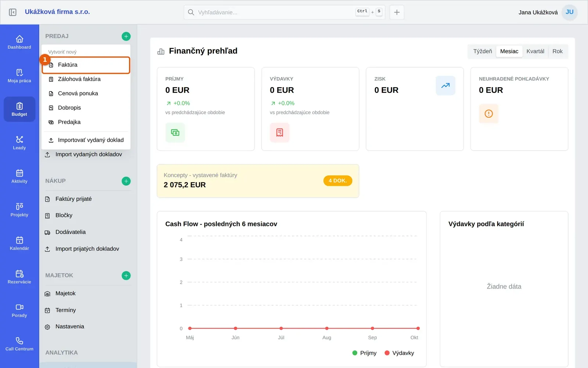Switch period to Týždeň
Image resolution: width=588 pixels, height=368 pixels.
pyautogui.click(x=483, y=52)
